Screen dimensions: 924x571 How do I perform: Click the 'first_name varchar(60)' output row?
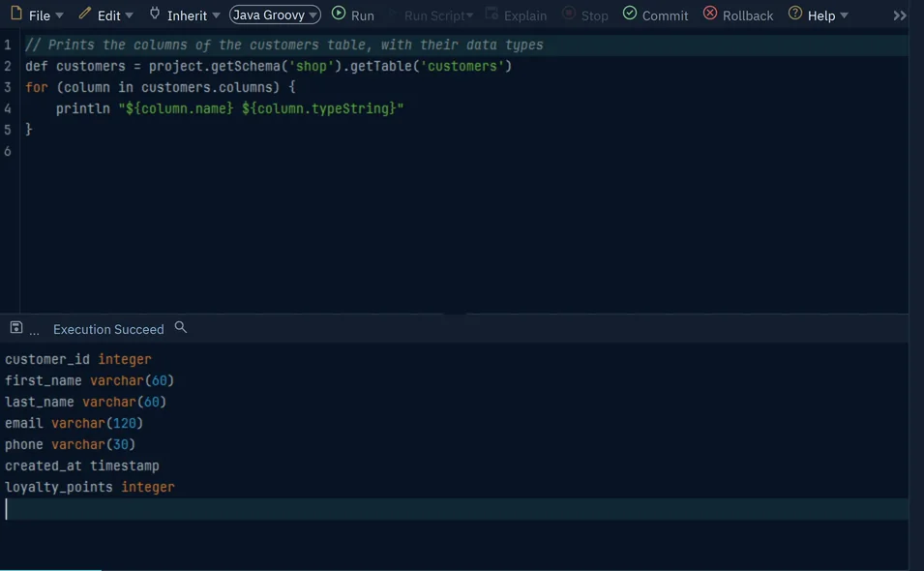pyautogui.click(x=90, y=380)
